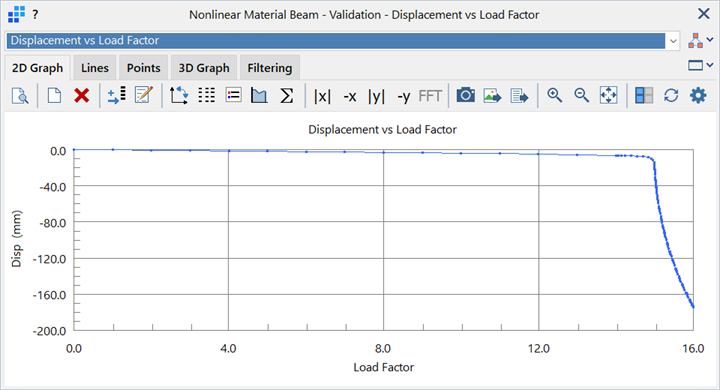Switch to the Lines tab
Viewport: 720px width, 390px height.
pyautogui.click(x=95, y=68)
